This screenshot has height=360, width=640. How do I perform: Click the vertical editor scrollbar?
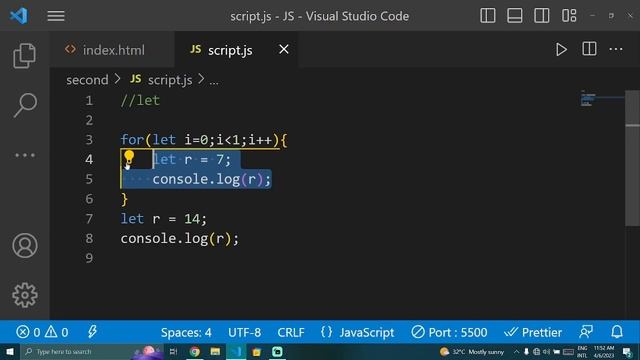coord(632,157)
